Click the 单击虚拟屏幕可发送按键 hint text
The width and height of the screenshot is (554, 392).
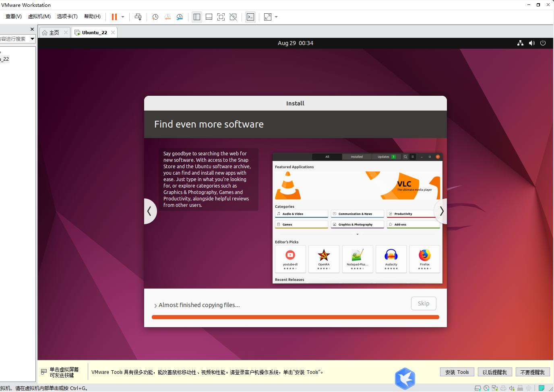click(64, 372)
